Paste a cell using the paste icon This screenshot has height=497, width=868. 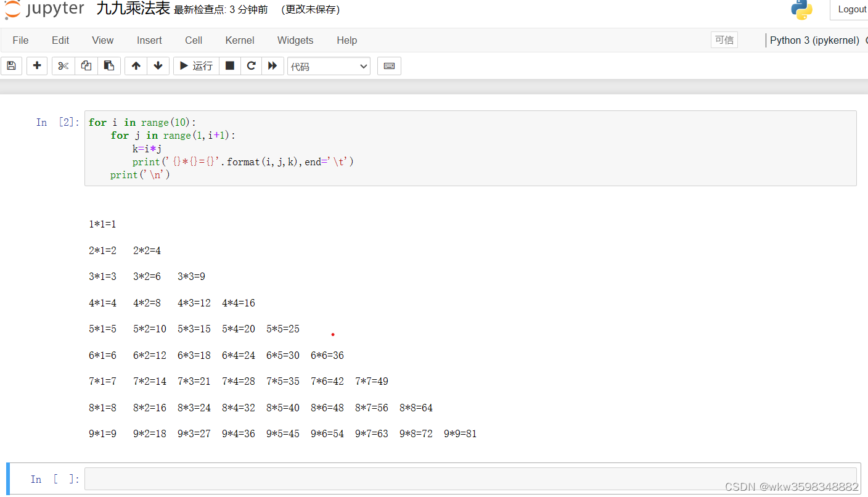[109, 66]
